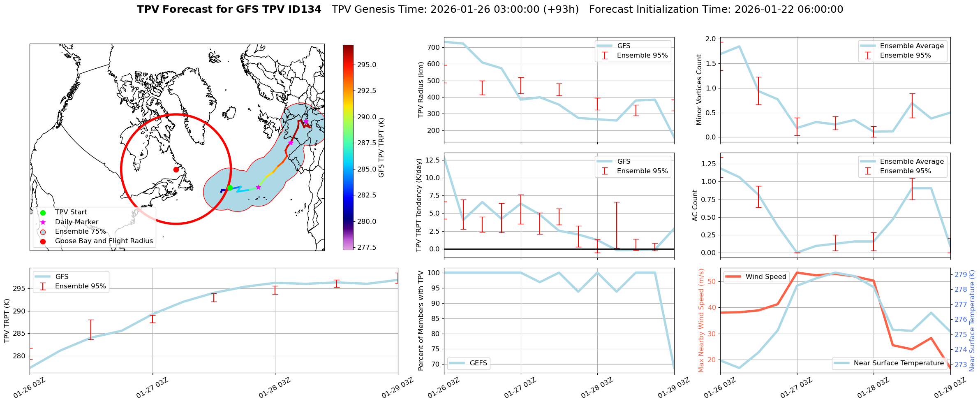Viewport: 980px width, 404px height.
Task: Click the green TPV Start dot on the map
Action: click(x=230, y=188)
